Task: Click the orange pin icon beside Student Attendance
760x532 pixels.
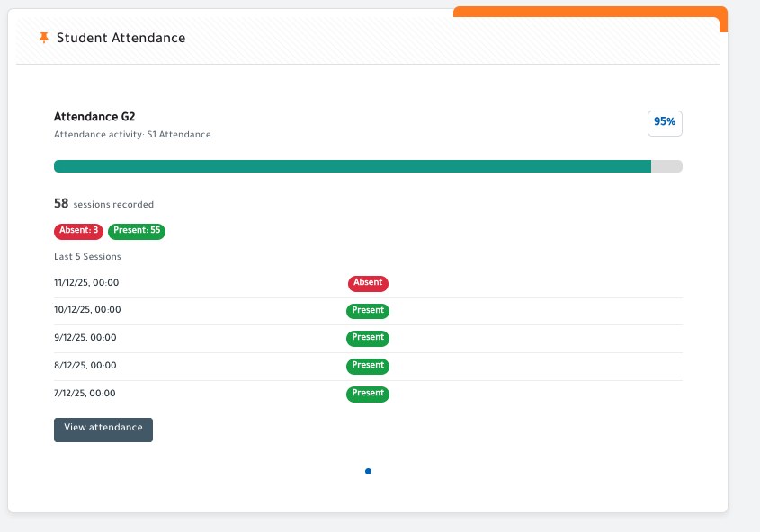Action: [x=44, y=37]
